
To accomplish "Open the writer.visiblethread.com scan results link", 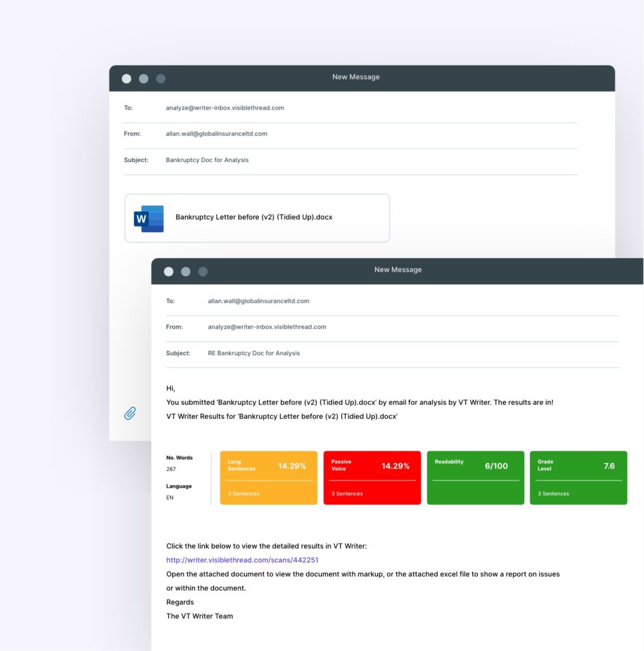I will tap(242, 560).
